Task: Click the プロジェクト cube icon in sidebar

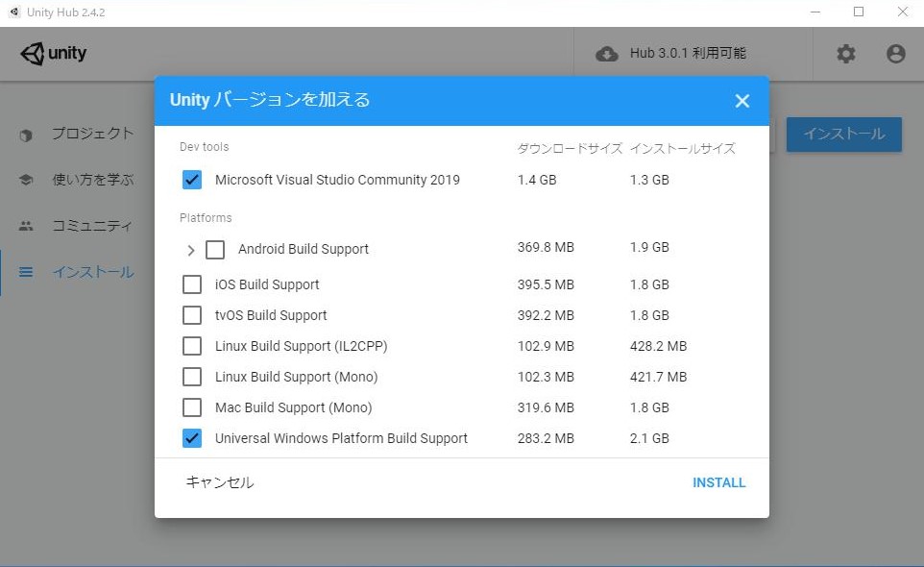Action: tap(25, 135)
